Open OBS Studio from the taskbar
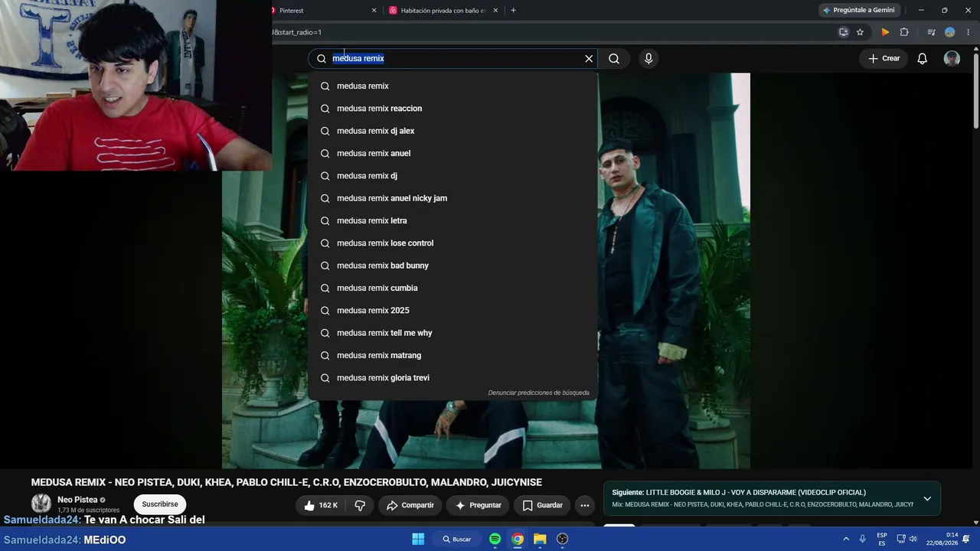This screenshot has height=551, width=980. [563, 539]
